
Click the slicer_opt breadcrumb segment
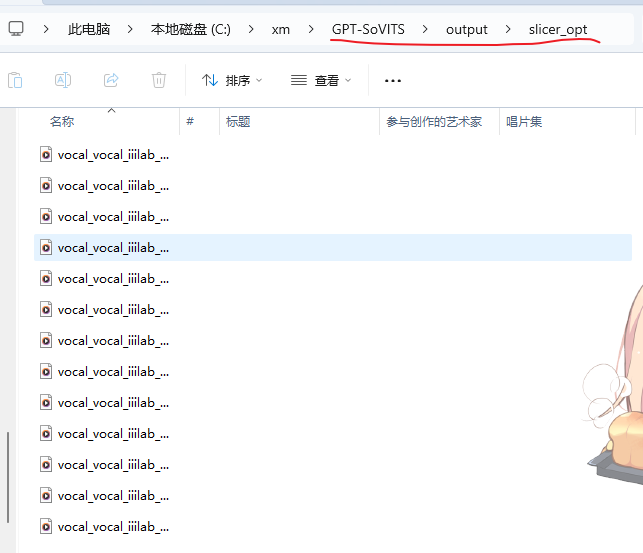tap(558, 30)
